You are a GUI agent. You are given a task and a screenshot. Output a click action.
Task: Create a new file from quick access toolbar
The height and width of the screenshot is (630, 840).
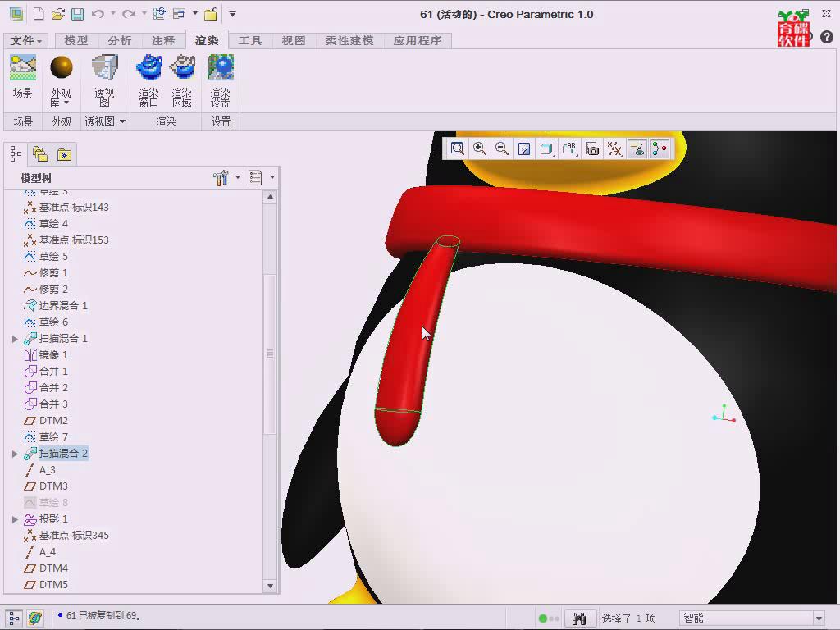click(39, 14)
